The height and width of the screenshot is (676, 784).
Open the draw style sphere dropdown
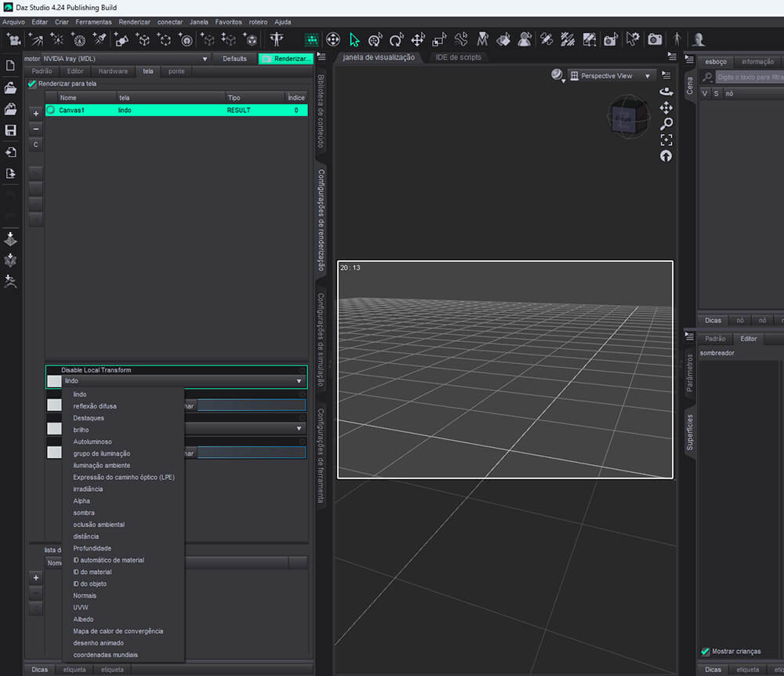tap(557, 75)
